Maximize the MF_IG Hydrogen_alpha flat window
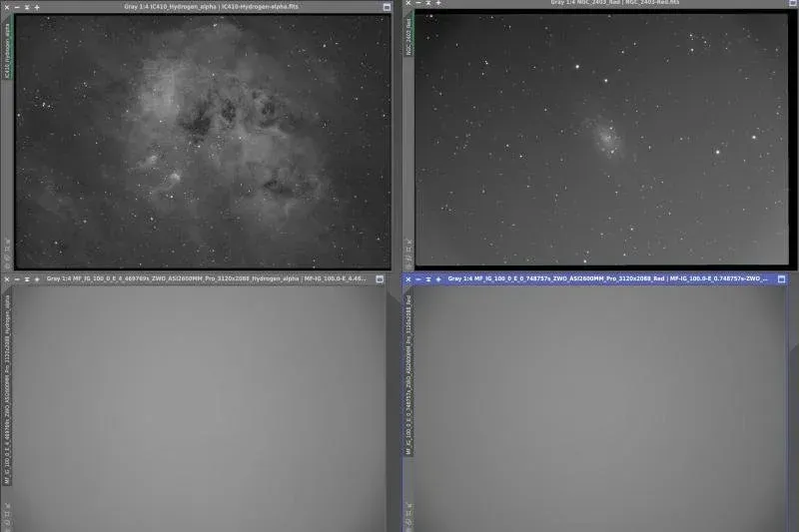799x532 pixels. point(37,279)
